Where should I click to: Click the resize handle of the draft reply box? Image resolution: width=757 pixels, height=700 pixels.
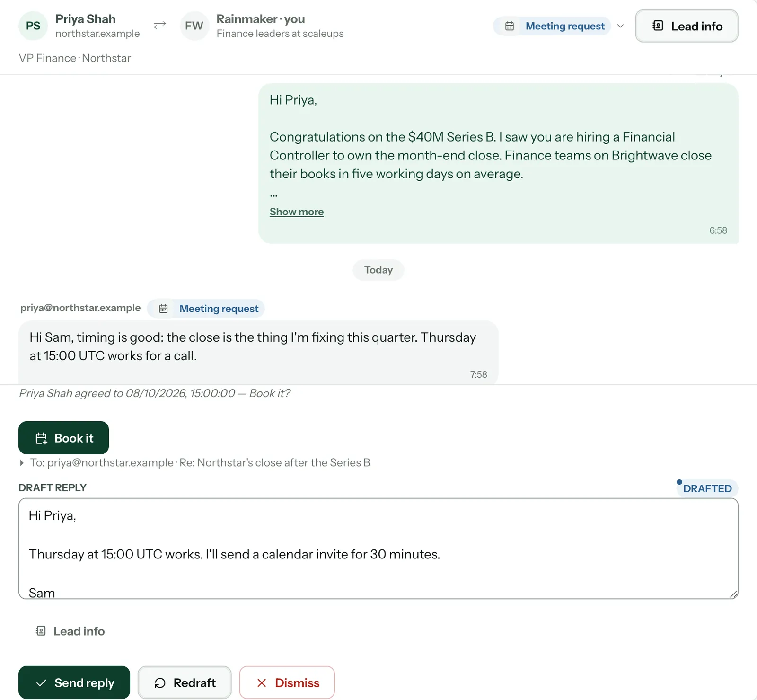[733, 594]
